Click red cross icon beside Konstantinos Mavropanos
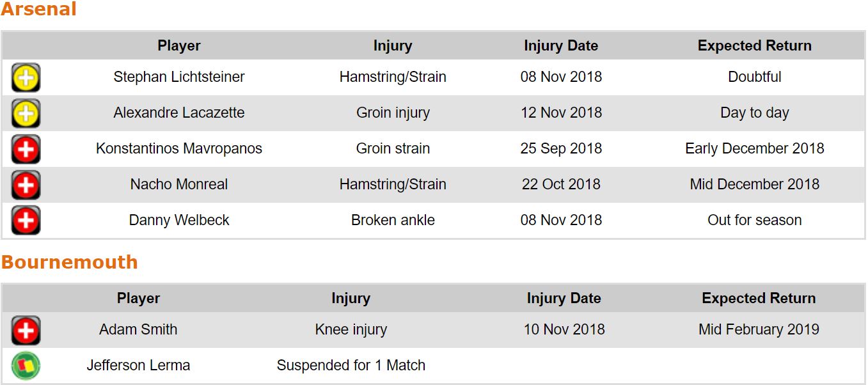 click(x=26, y=149)
